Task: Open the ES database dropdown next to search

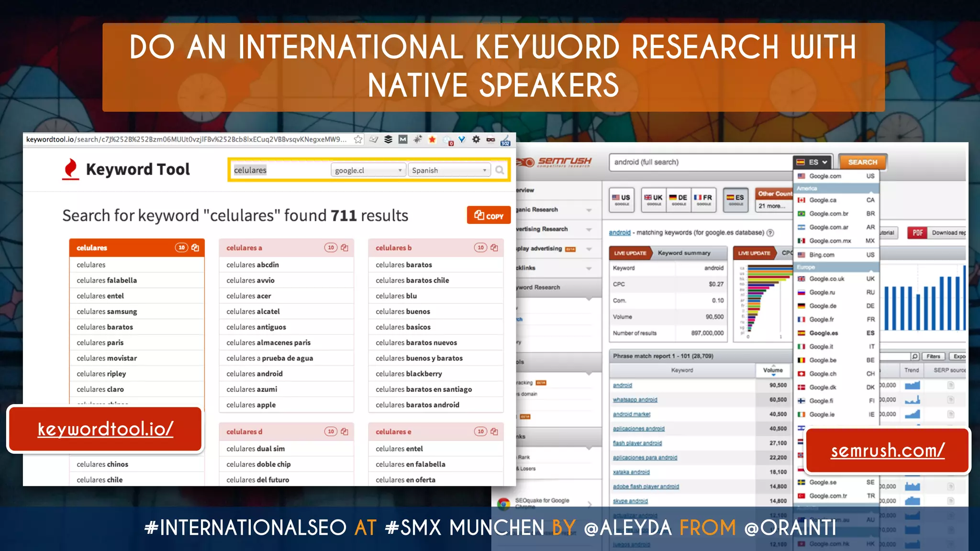Action: pos(813,162)
